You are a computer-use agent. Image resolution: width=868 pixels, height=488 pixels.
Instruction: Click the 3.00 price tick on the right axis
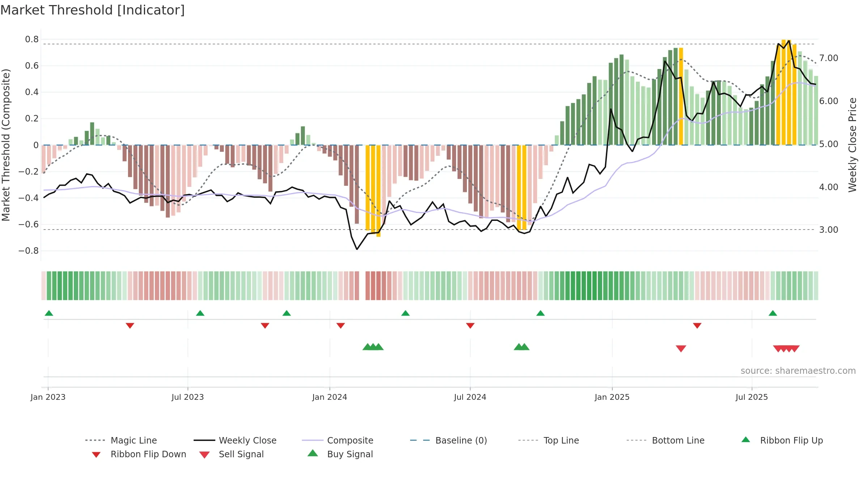point(829,230)
